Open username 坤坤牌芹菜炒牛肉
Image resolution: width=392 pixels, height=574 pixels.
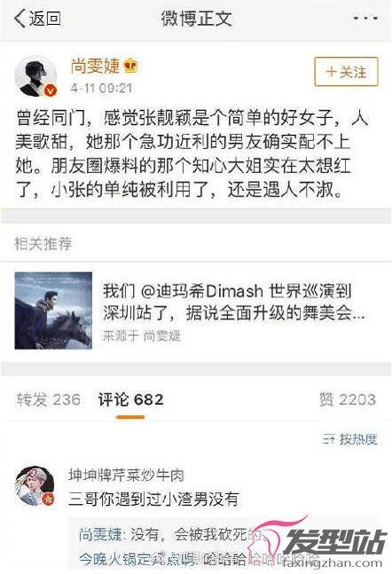click(126, 476)
